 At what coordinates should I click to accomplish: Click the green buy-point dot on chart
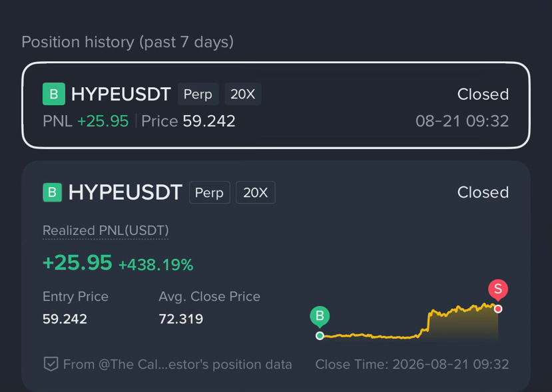click(320, 335)
